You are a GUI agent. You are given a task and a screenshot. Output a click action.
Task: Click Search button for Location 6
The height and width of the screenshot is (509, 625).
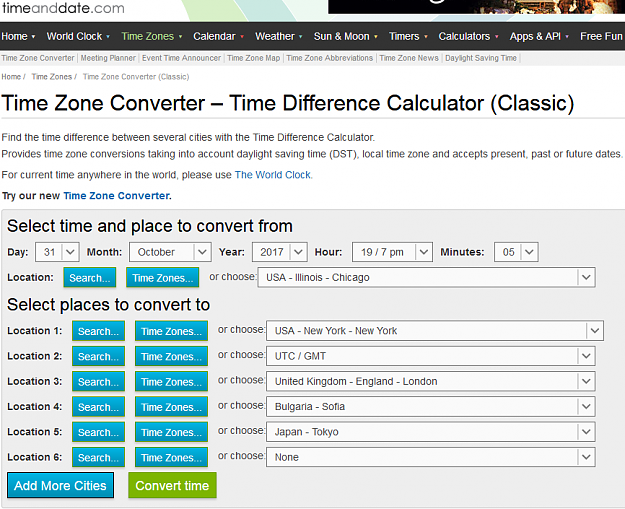coord(98,457)
